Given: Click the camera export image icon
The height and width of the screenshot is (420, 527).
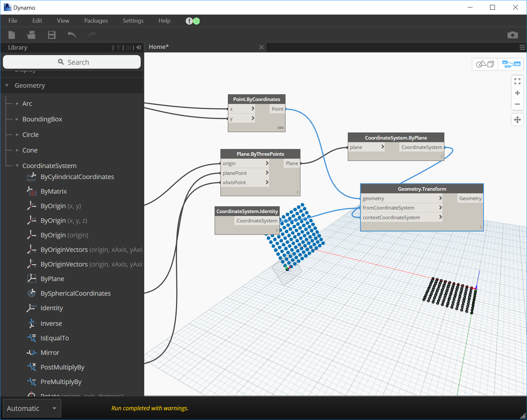Looking at the screenshot, I should pyautogui.click(x=512, y=35).
